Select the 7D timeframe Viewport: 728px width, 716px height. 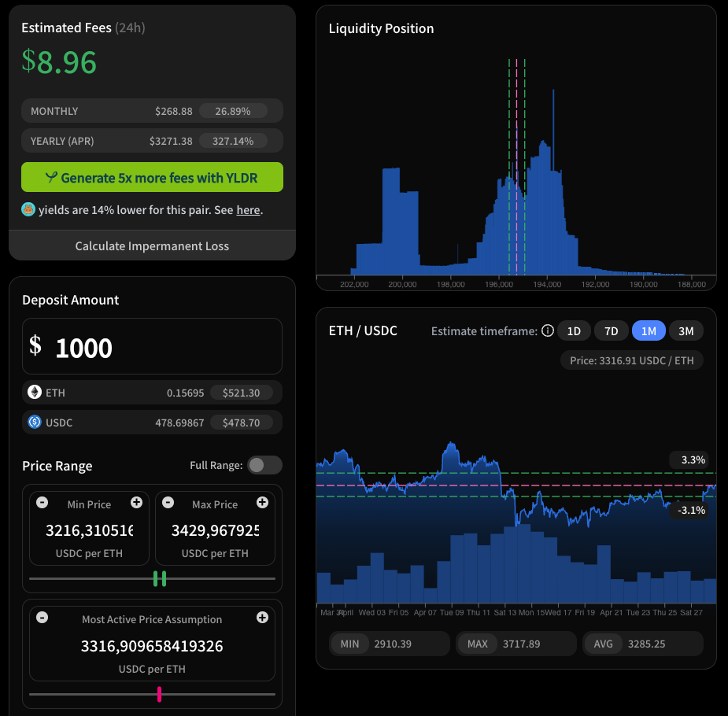pyautogui.click(x=611, y=330)
